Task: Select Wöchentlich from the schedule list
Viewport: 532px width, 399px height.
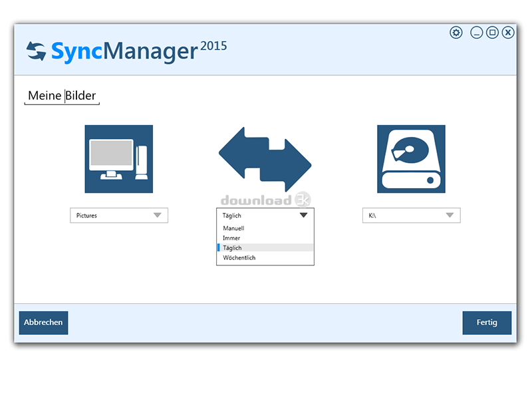Action: 265,257
